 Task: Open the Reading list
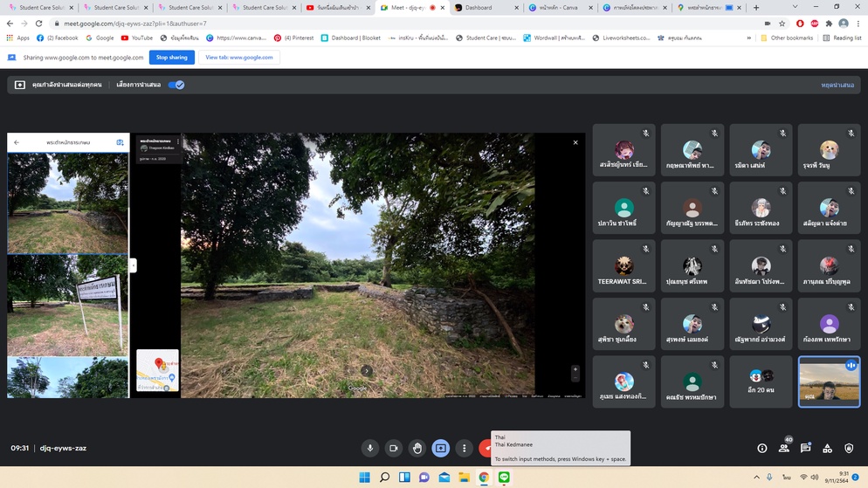[x=842, y=38]
